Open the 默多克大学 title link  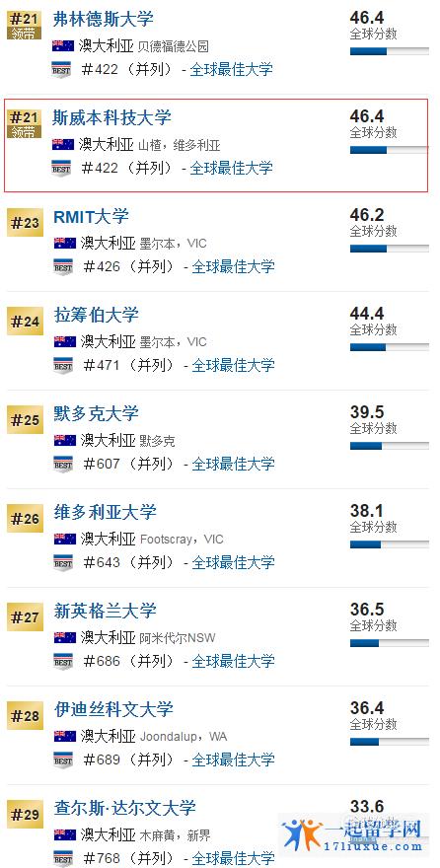97,413
